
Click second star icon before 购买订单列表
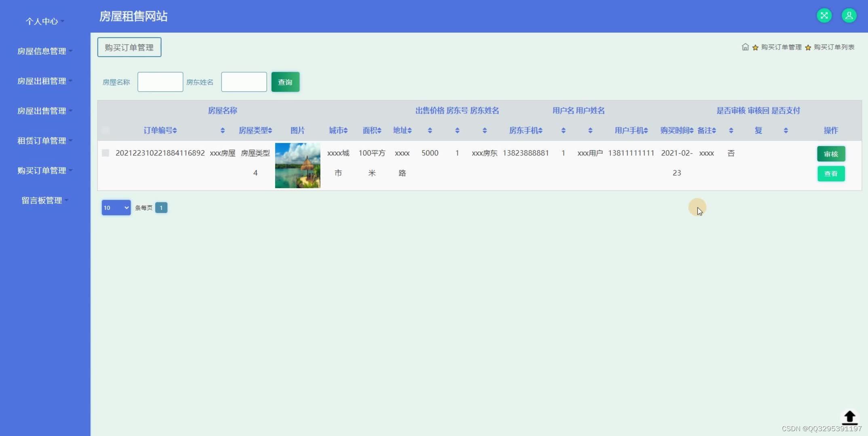pyautogui.click(x=808, y=47)
